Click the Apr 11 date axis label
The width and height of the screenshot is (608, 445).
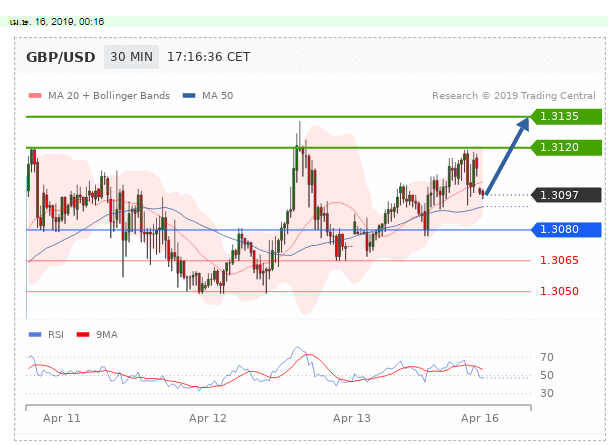[x=62, y=418]
